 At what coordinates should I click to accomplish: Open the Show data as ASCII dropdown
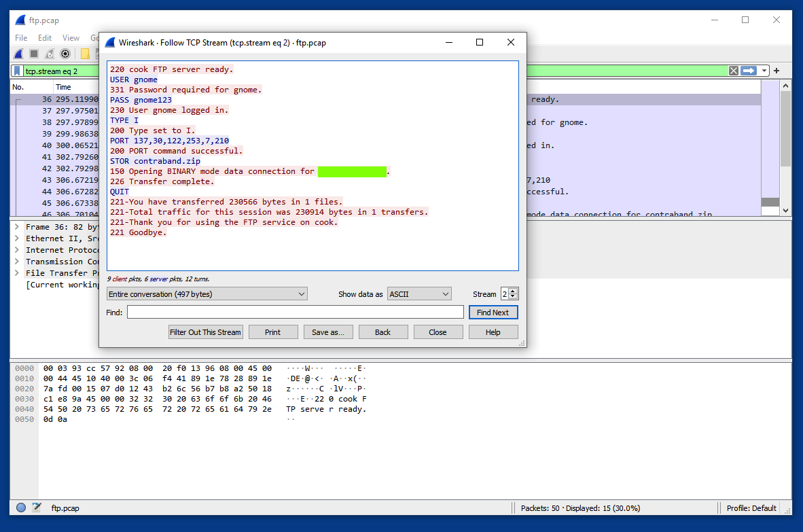pyautogui.click(x=419, y=294)
